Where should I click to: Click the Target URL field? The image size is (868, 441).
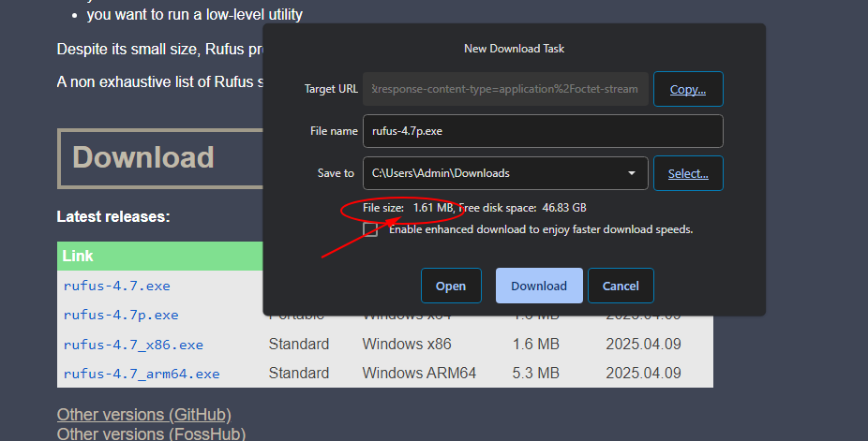pyautogui.click(x=505, y=89)
